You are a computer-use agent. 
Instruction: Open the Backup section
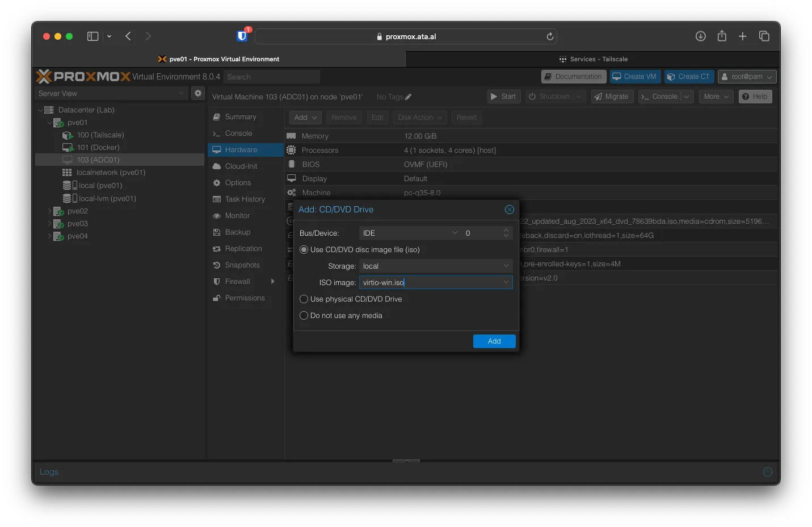tap(246, 232)
